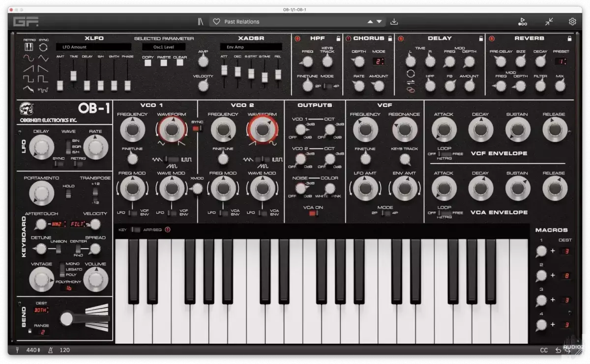Choose the ramp-up sawtooth XLFO shape
Image resolution: width=590 pixels, height=364 pixels.
coord(29,68)
